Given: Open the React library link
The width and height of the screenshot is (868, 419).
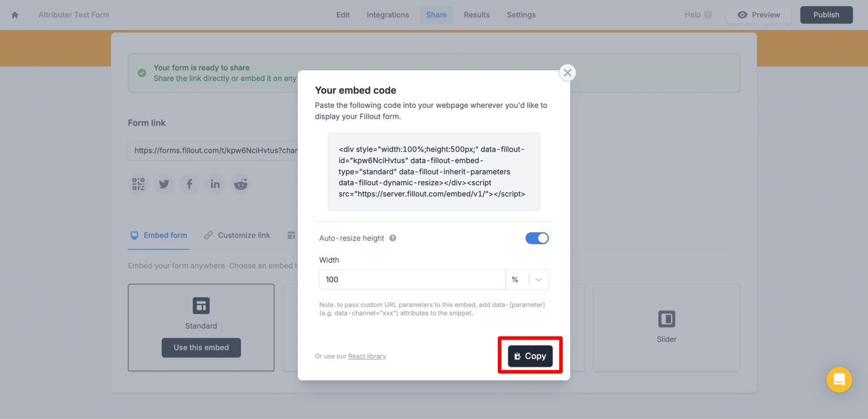Looking at the screenshot, I should coord(367,356).
